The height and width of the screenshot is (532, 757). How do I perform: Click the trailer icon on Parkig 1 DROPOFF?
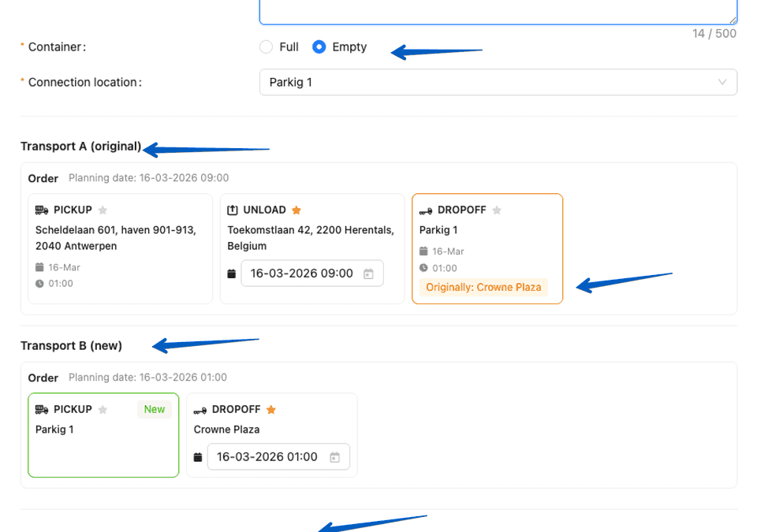pyautogui.click(x=425, y=211)
